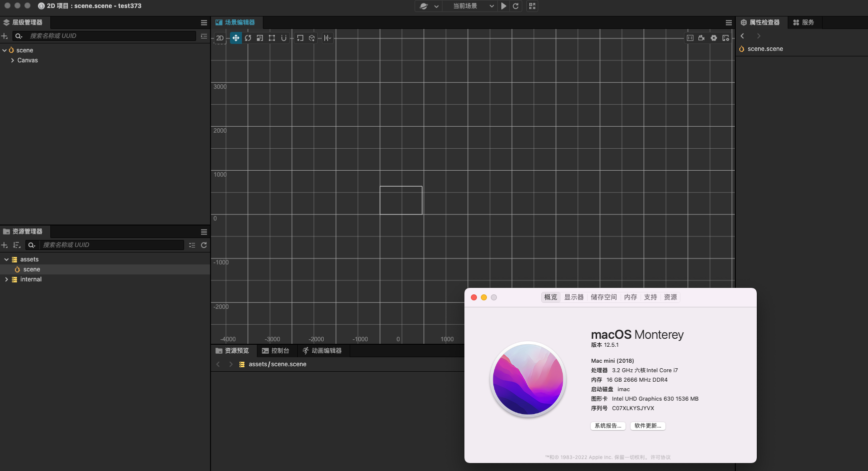Open the scene editor panel menu
Image resolution: width=868 pixels, height=471 pixels.
(x=729, y=22)
